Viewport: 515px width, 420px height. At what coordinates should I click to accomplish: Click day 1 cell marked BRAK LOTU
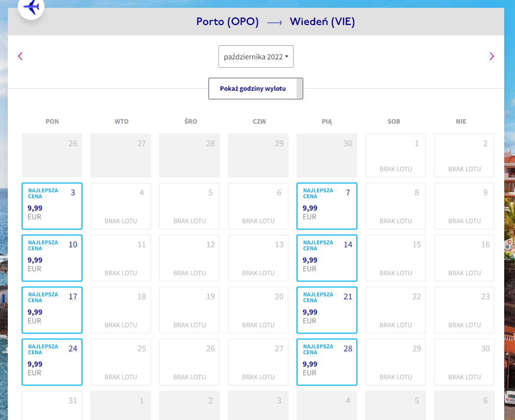click(395, 156)
